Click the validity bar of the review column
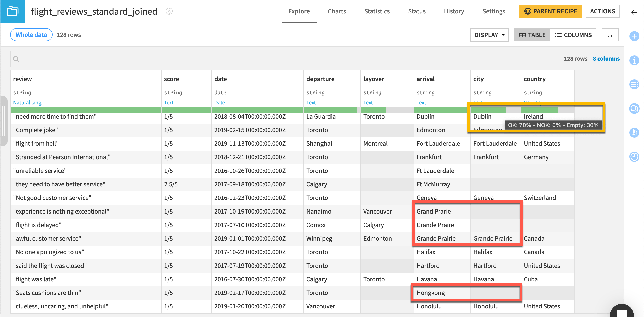Viewport: 644px width, 317px height. click(86, 110)
